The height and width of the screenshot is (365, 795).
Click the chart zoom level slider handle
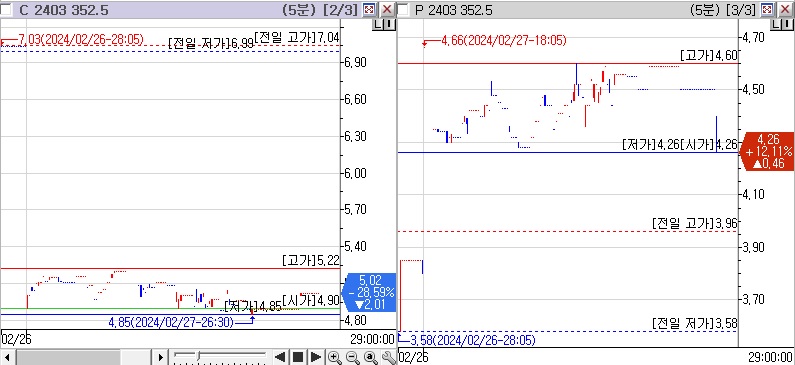pos(198,356)
